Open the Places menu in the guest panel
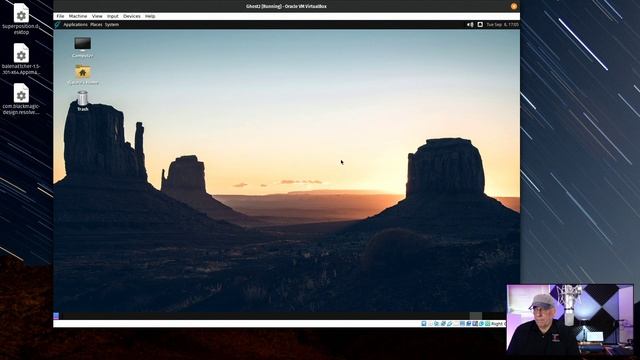Viewport: 640px width, 360px height. pyautogui.click(x=96, y=24)
